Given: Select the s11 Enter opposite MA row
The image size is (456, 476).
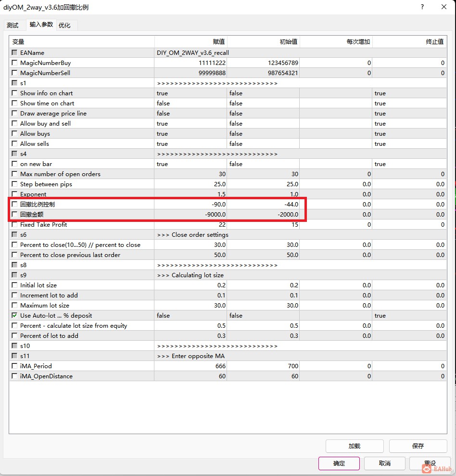Looking at the screenshot, I should click(228, 356).
